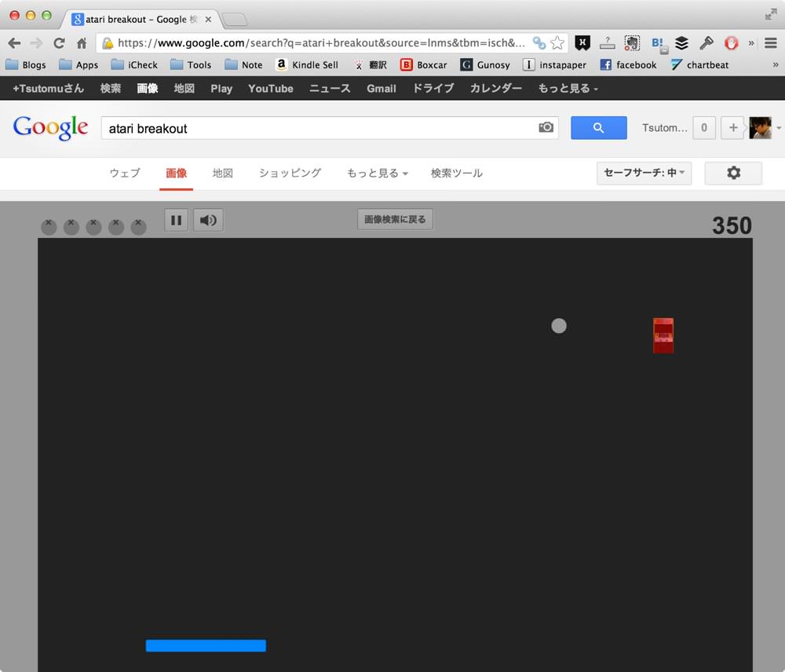The width and height of the screenshot is (785, 672).
Task: Open the chartbeat bookmark
Action: point(700,64)
